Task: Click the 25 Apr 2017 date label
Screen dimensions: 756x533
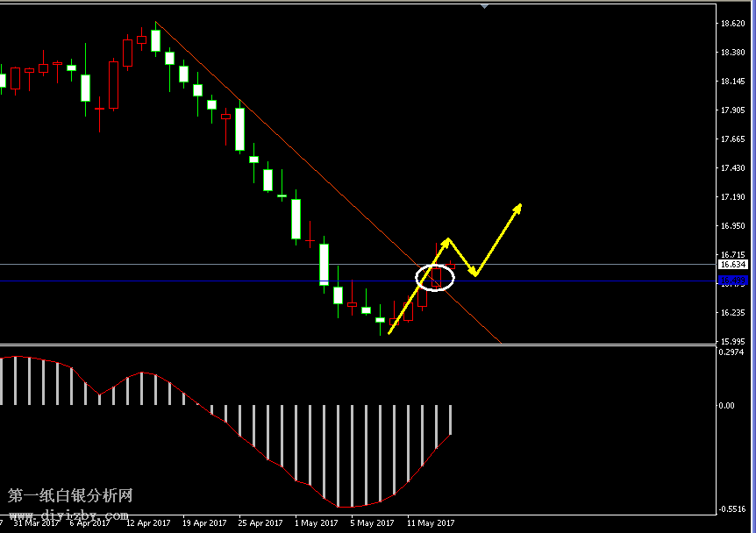Action: pos(260,523)
